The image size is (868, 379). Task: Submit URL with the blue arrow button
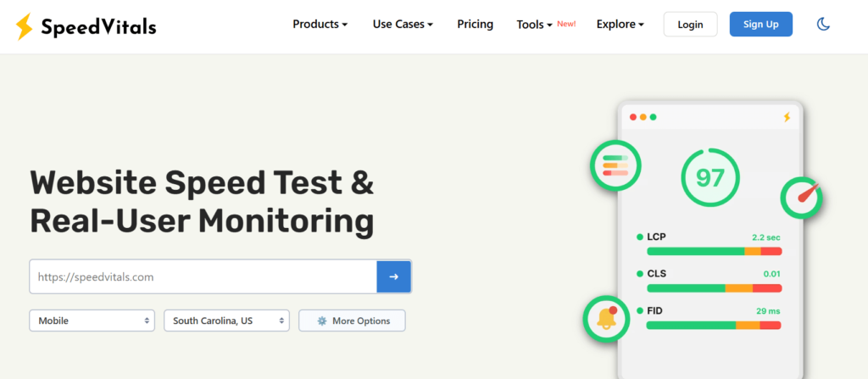(393, 276)
